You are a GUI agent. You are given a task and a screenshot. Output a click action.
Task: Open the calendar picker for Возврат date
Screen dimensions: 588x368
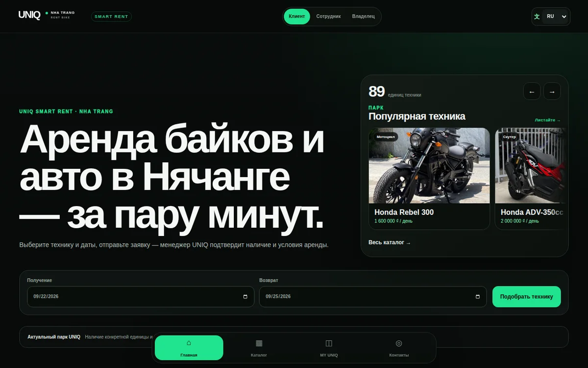(478, 297)
